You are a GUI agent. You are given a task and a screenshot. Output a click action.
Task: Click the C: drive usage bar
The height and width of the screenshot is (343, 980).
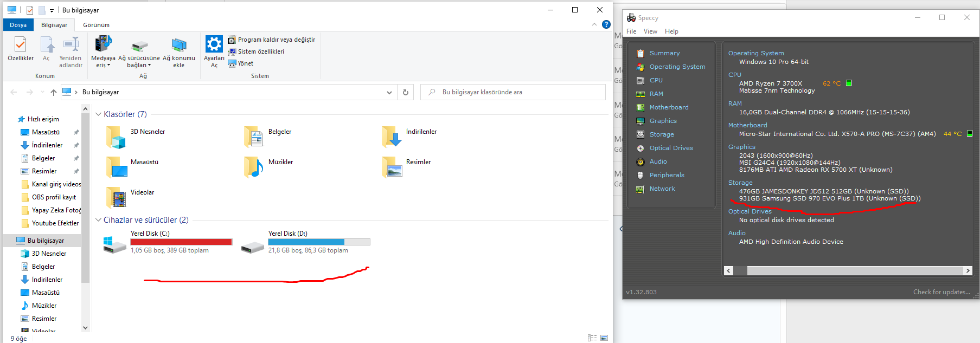[x=181, y=242]
